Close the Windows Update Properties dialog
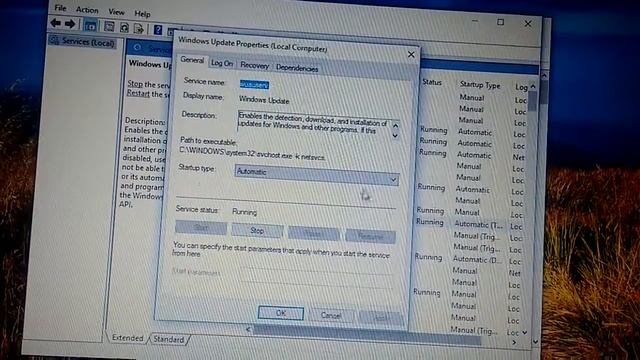 [411, 54]
